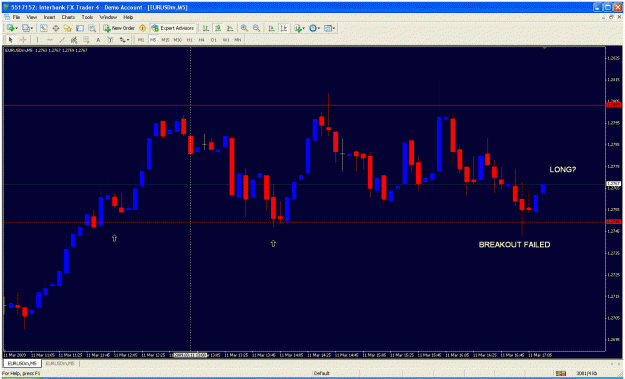Open the Data Window icon

point(56,28)
